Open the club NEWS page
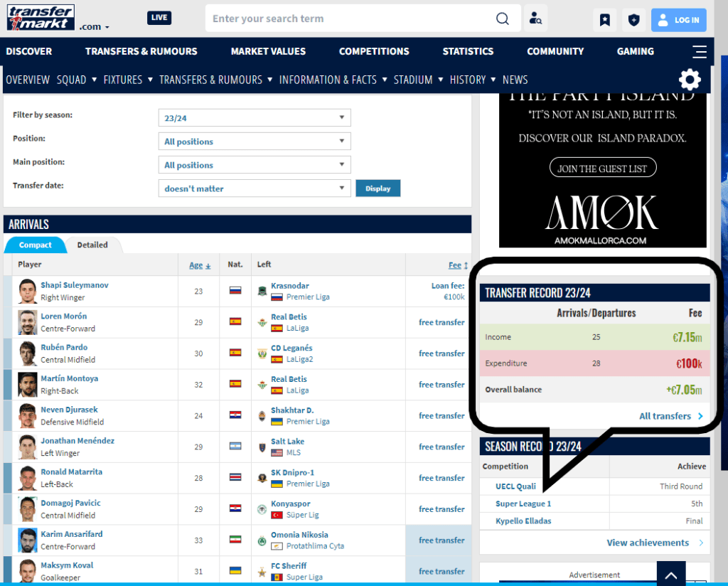 click(x=515, y=80)
